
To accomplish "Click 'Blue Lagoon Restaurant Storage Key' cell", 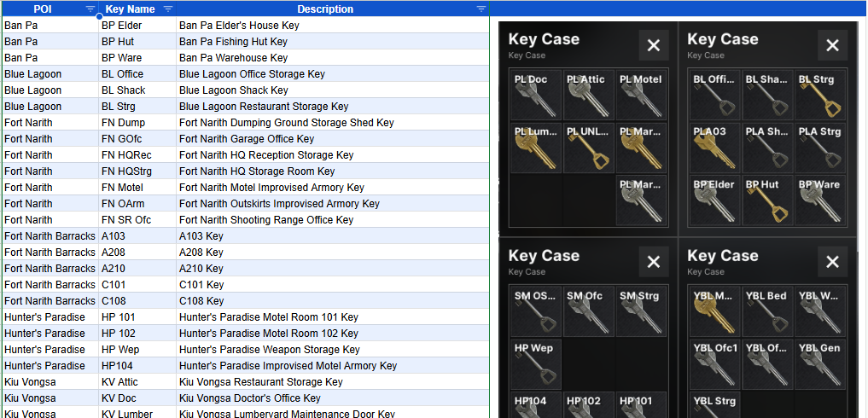I will pos(333,107).
